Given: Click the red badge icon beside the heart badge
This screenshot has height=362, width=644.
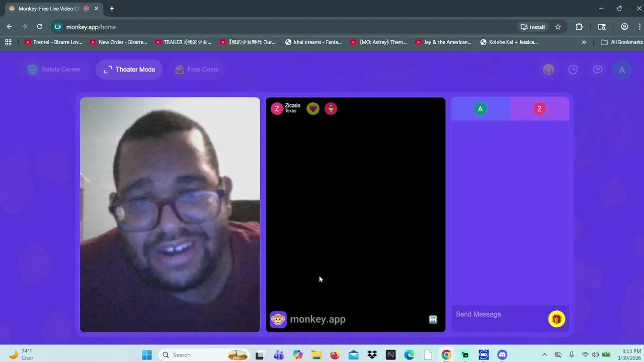Looking at the screenshot, I should (331, 109).
